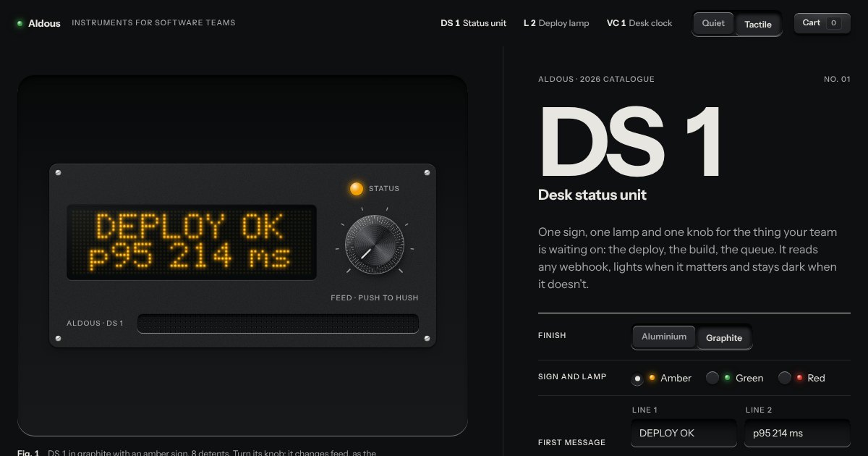Click the "ALDOUS · DS 1" device label

coord(95,323)
